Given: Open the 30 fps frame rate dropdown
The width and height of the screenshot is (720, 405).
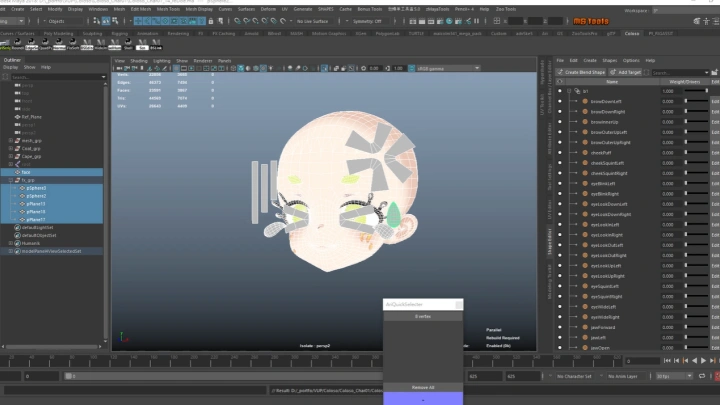Looking at the screenshot, I should [674, 376].
